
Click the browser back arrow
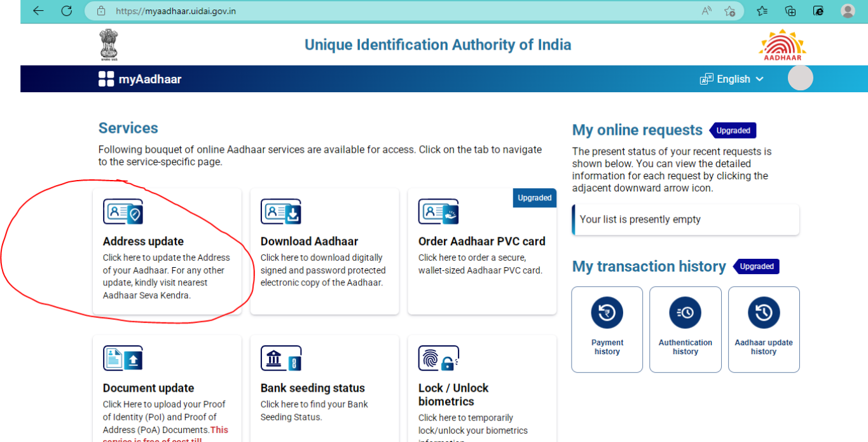tap(38, 11)
